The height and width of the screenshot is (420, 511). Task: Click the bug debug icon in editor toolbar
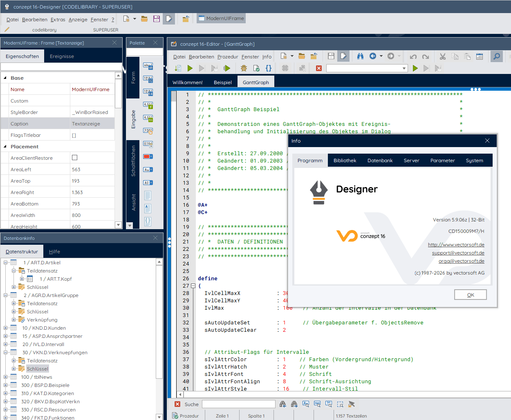(x=244, y=68)
